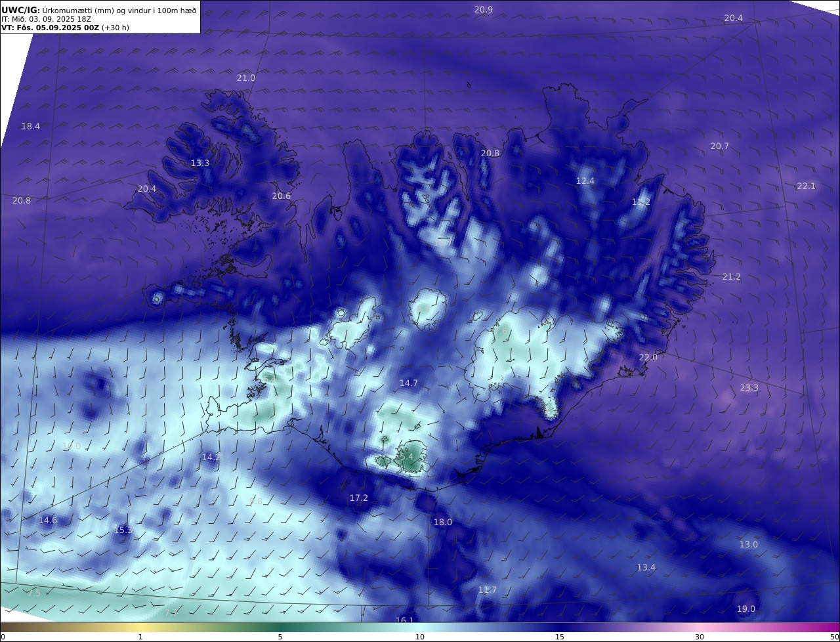Click the color scale's 30 tick label
Screen dimensions: 840x642
click(x=700, y=637)
